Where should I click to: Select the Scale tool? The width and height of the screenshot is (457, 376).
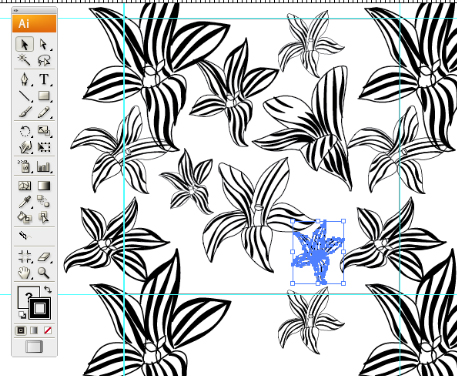44,131
